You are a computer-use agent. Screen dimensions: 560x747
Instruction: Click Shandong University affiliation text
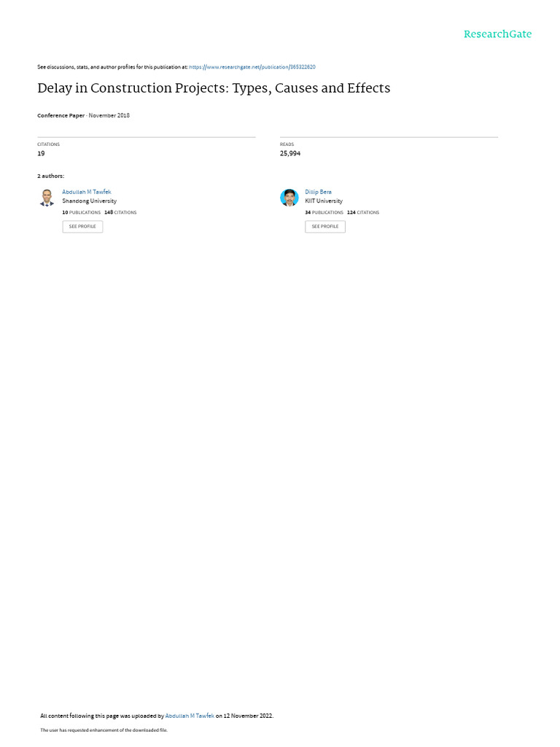click(x=90, y=201)
